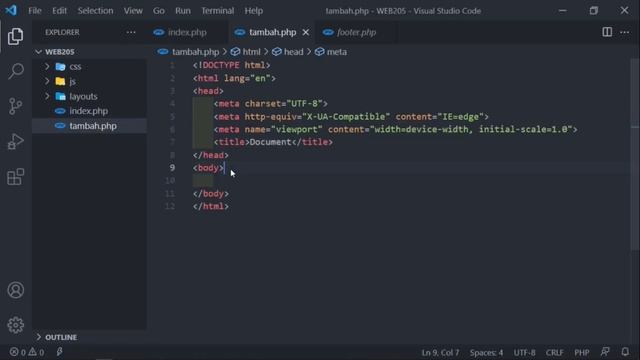Click the word Document in title tag
The height and width of the screenshot is (360, 640).
tap(270, 142)
